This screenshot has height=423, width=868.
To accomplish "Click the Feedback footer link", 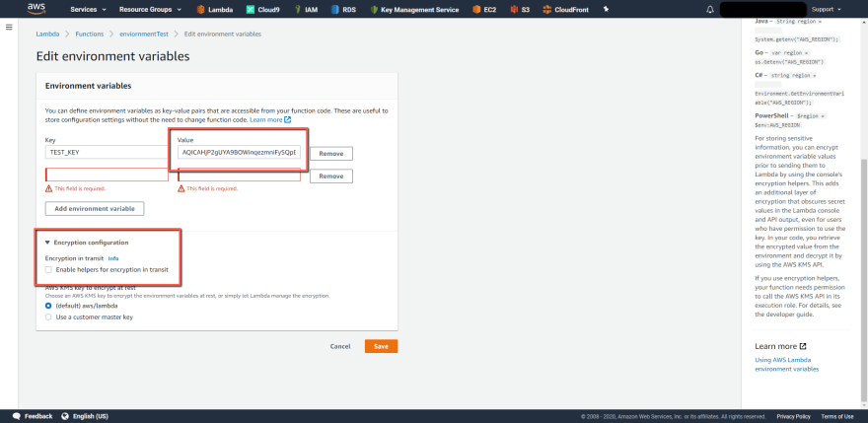I will (x=38, y=416).
